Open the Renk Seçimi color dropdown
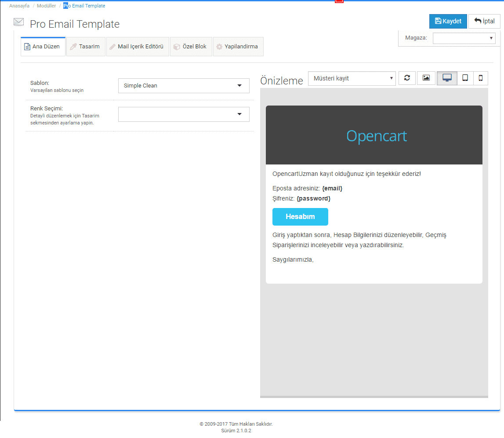Viewport: 504px width, 438px height. (x=184, y=114)
